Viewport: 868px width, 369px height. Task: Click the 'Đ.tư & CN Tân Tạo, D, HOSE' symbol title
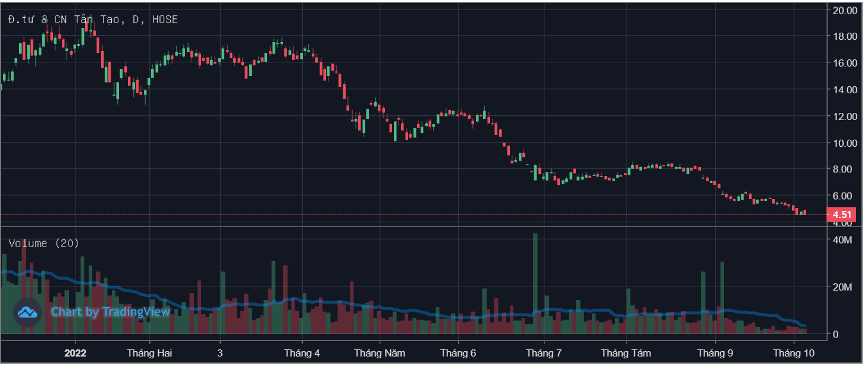pyautogui.click(x=92, y=20)
